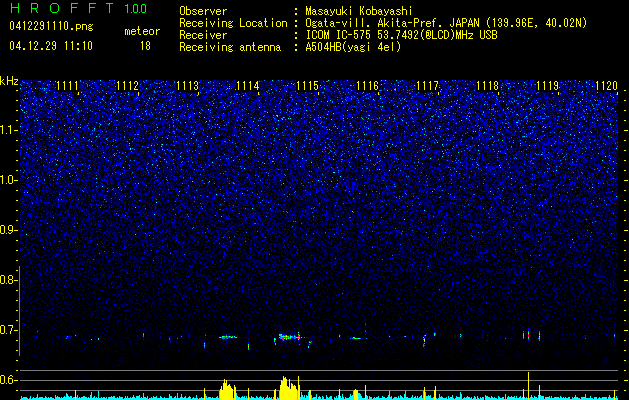Click the 1111 time marker
Viewport: 629px width, 400px height.
click(67, 85)
